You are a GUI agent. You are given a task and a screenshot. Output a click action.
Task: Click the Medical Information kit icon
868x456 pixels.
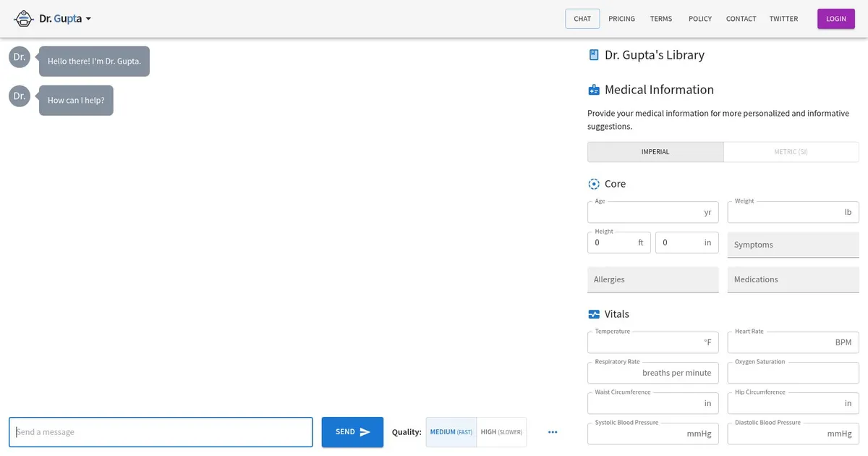click(594, 90)
